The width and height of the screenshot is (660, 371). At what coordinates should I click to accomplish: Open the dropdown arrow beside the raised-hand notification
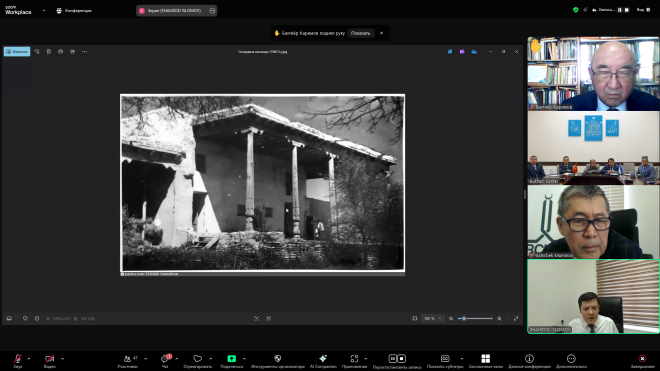[382, 33]
